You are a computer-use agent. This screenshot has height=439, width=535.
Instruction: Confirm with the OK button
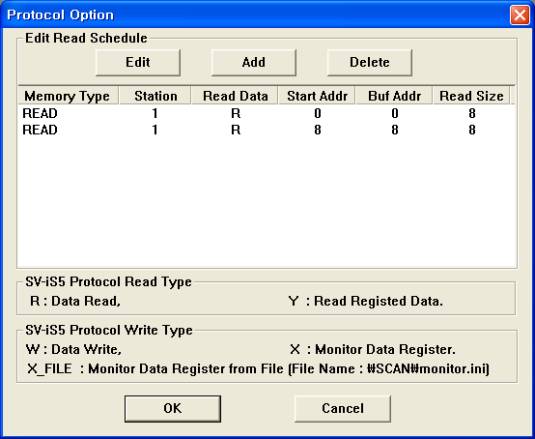pos(172,408)
